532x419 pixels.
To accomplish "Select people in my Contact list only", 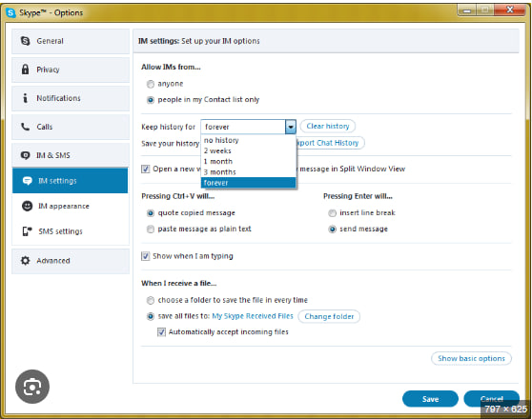I will pos(151,100).
